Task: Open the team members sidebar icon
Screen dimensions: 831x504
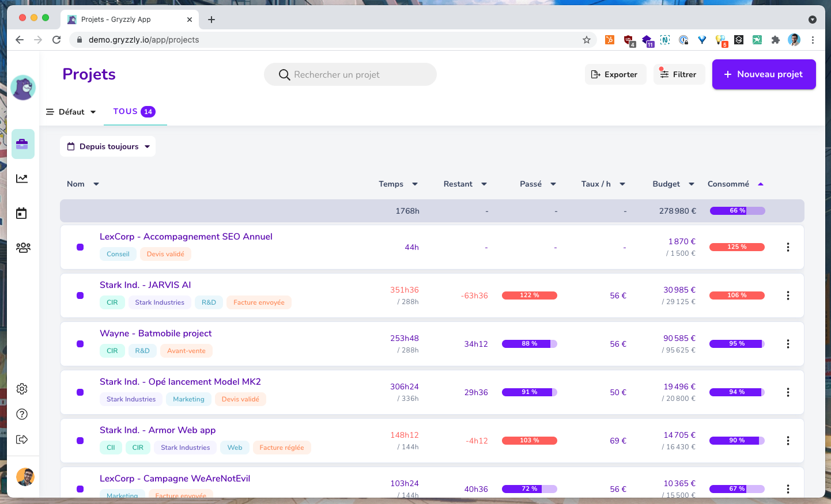Action: point(23,248)
